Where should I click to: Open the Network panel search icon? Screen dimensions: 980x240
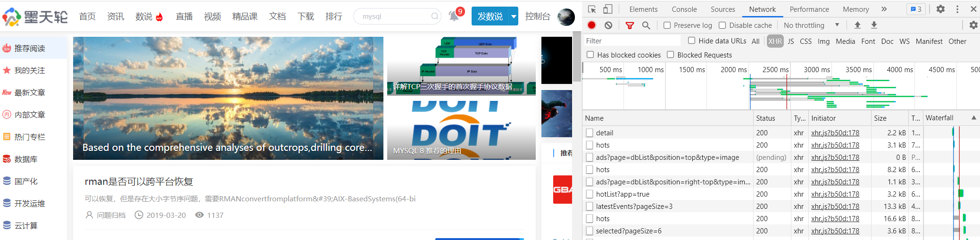tap(646, 25)
